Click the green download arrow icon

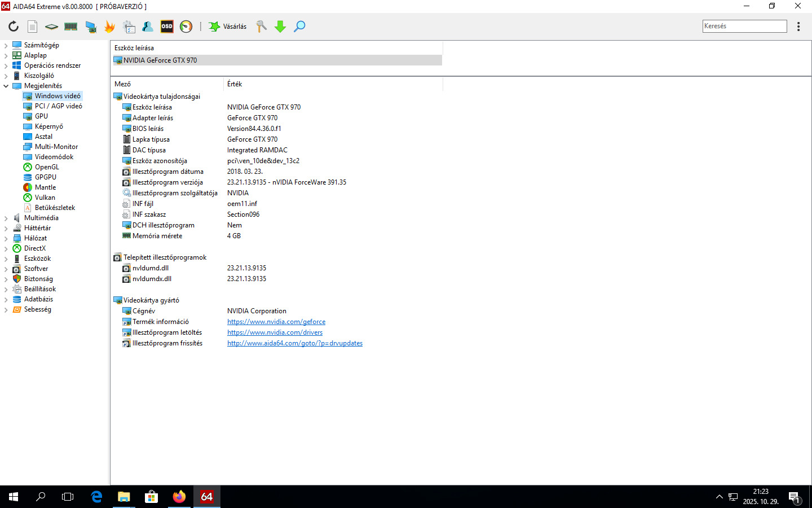(280, 27)
